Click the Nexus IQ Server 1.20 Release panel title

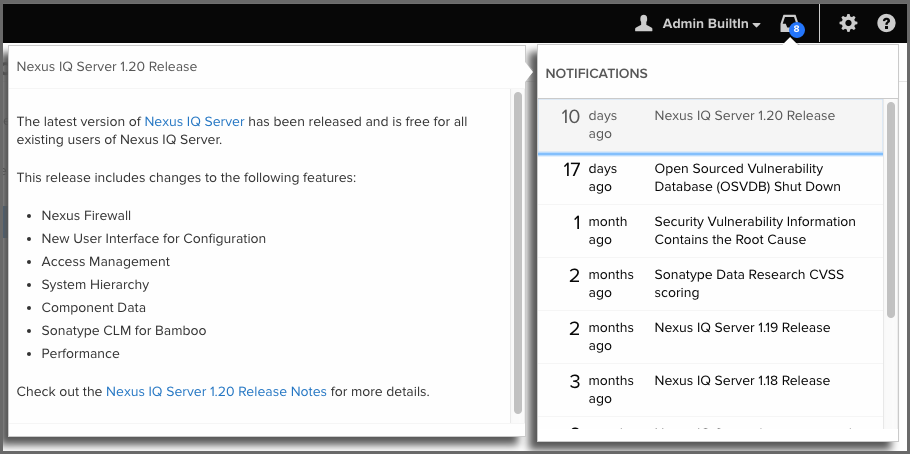click(x=107, y=66)
